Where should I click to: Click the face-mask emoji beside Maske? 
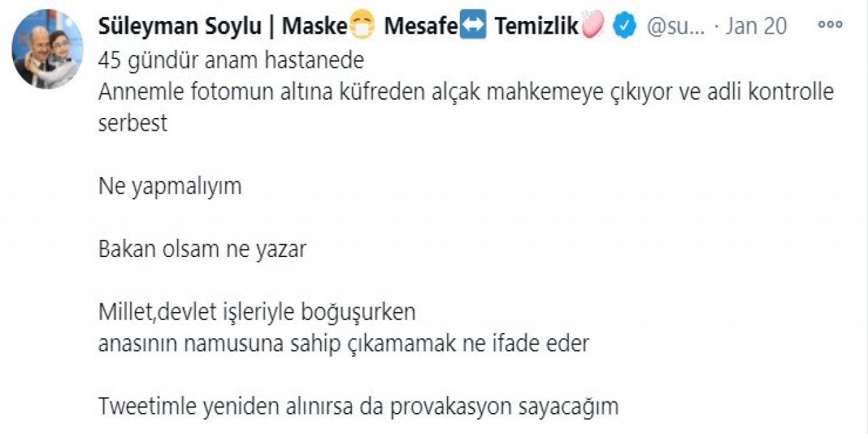(360, 26)
